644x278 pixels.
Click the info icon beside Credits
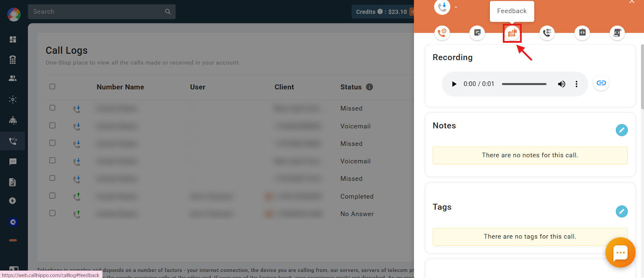coord(380,12)
